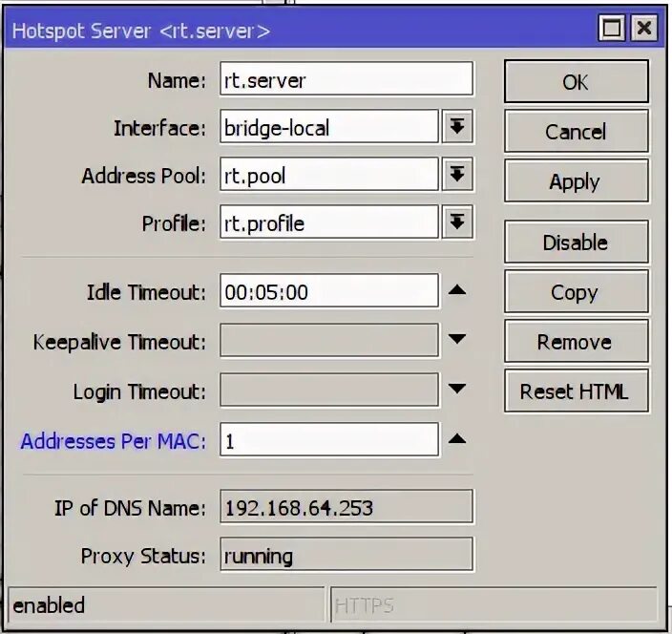672x634 pixels.
Task: Click the Proxy Status value running
Action: point(346,555)
